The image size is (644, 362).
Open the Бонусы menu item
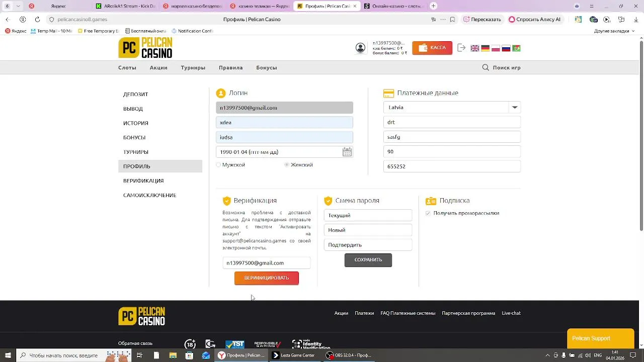point(267,67)
